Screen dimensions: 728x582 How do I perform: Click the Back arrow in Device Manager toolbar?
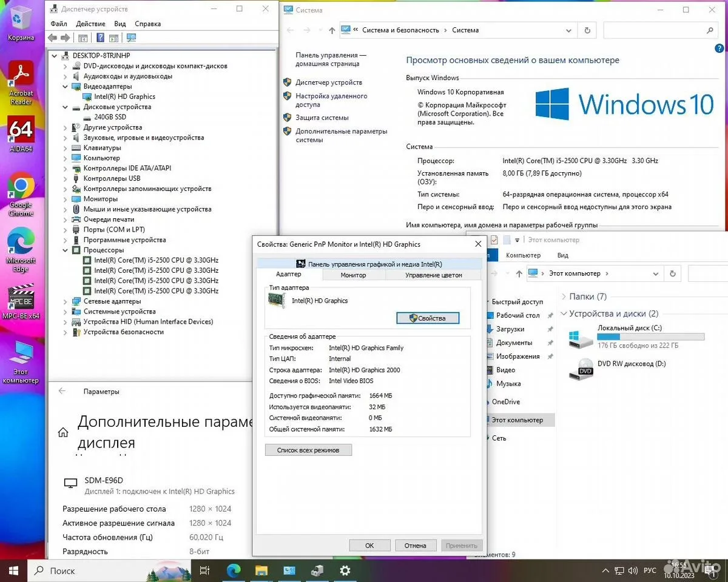tap(53, 38)
